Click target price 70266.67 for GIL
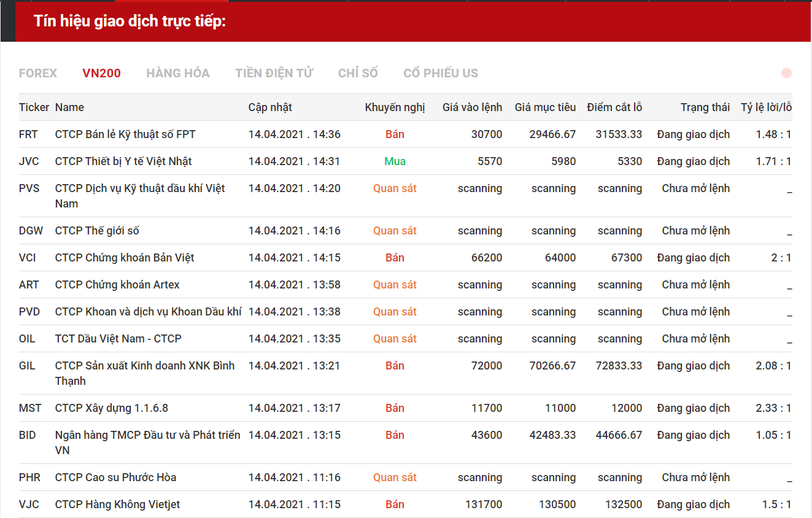 point(552,366)
